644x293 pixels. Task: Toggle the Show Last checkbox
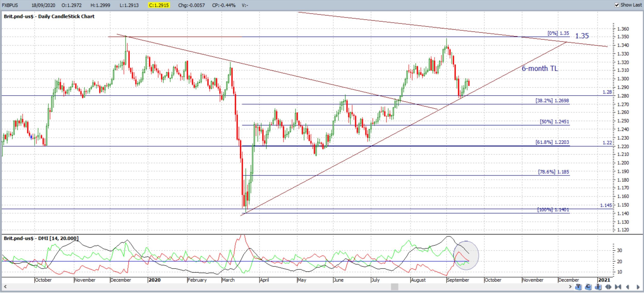click(617, 5)
